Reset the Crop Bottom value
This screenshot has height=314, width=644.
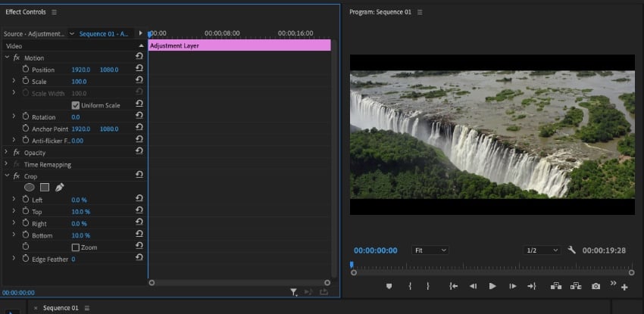tap(139, 234)
